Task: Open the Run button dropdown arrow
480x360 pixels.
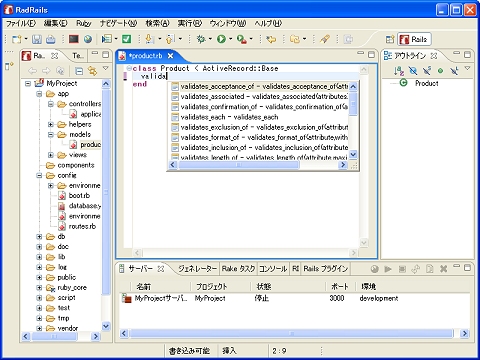Action: (230, 39)
